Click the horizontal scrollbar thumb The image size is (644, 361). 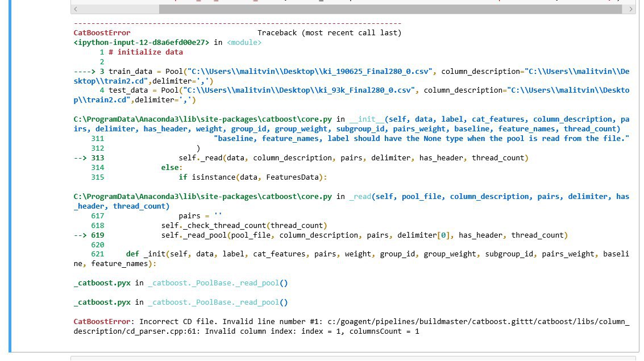click(x=390, y=9)
